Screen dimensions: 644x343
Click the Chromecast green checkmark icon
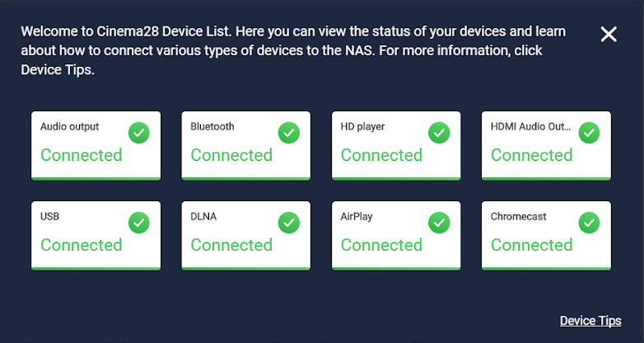pos(589,223)
